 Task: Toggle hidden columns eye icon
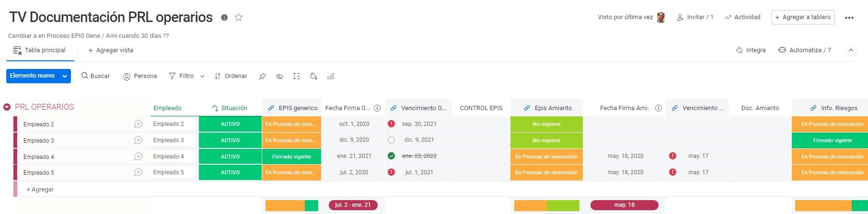[279, 77]
